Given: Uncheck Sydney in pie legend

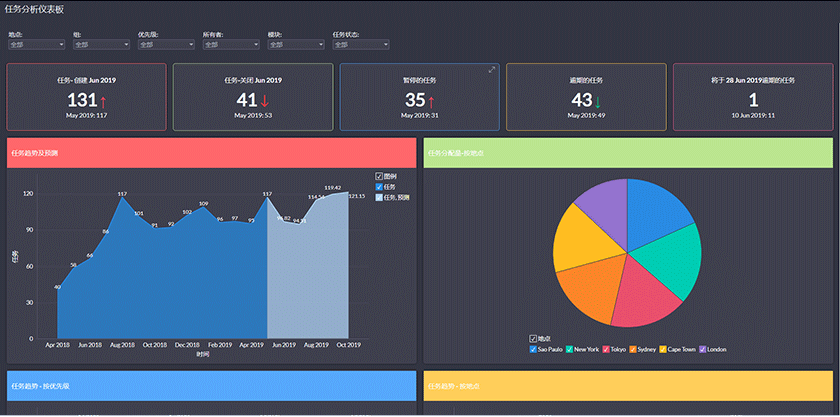Looking at the screenshot, I should (x=633, y=349).
